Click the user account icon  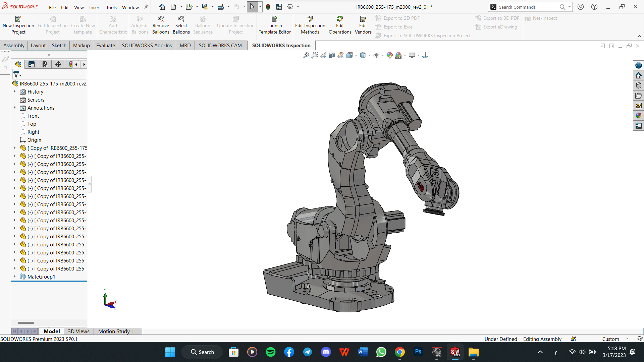click(581, 7)
